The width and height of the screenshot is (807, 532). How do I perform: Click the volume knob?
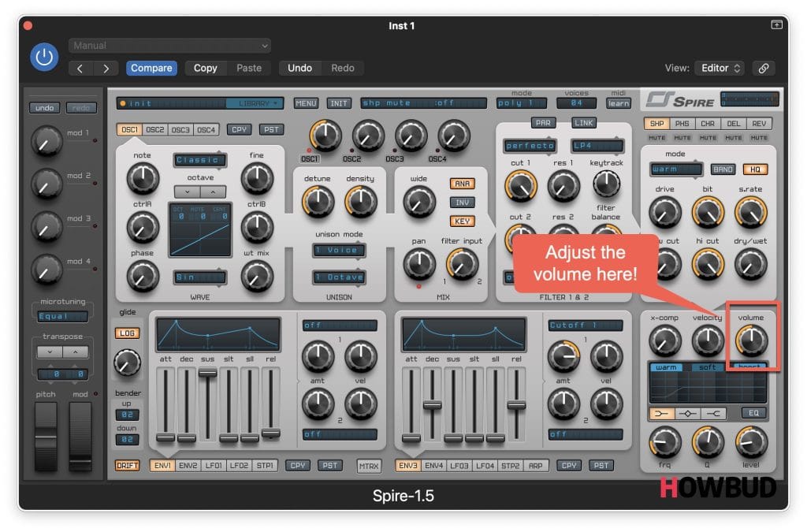tap(751, 340)
